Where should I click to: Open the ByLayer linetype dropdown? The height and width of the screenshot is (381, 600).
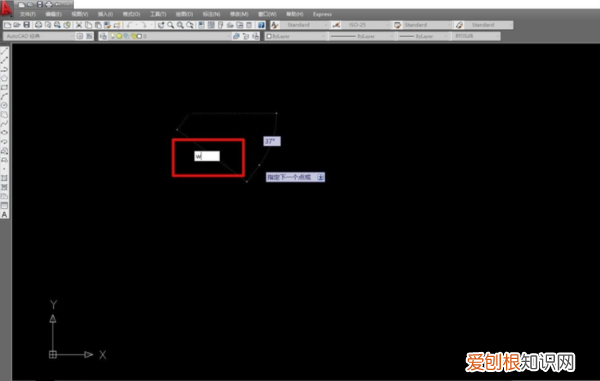click(362, 36)
